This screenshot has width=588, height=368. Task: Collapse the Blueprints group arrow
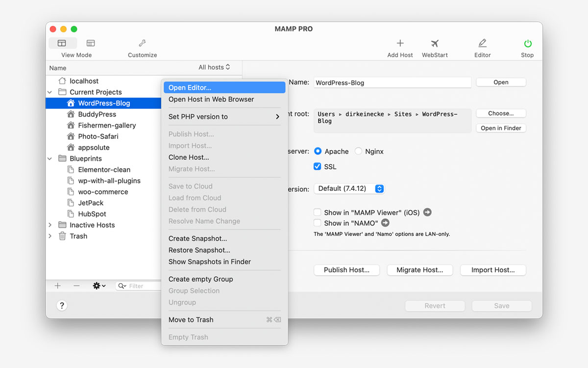pyautogui.click(x=49, y=158)
